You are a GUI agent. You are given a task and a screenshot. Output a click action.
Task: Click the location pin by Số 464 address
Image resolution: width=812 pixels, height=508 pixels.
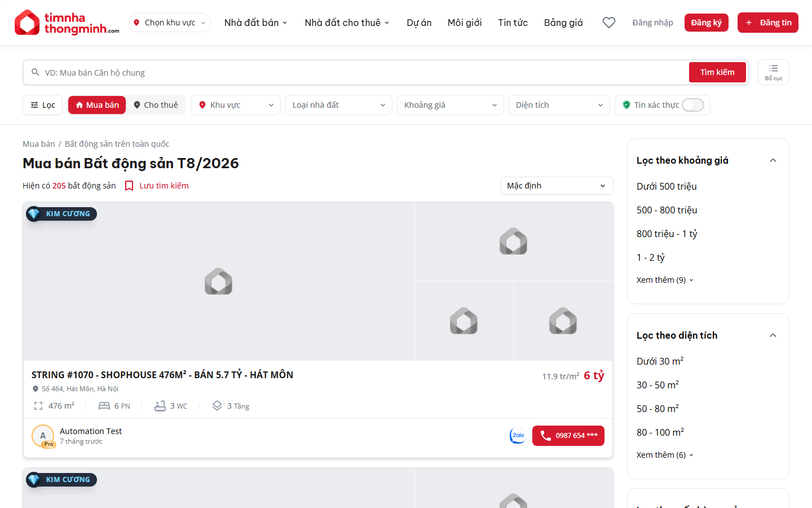tap(36, 389)
